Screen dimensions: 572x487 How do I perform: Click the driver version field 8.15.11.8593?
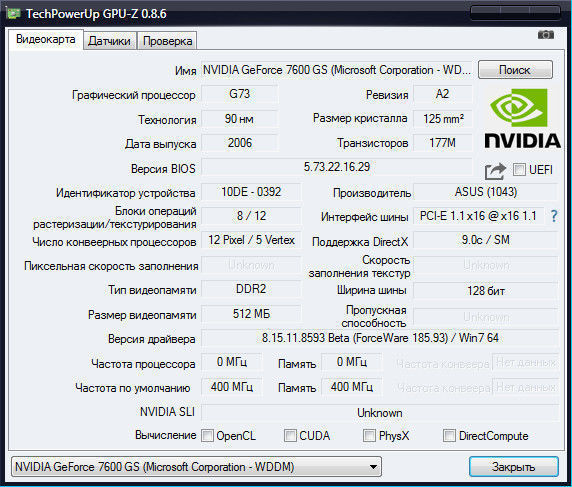tap(380, 338)
